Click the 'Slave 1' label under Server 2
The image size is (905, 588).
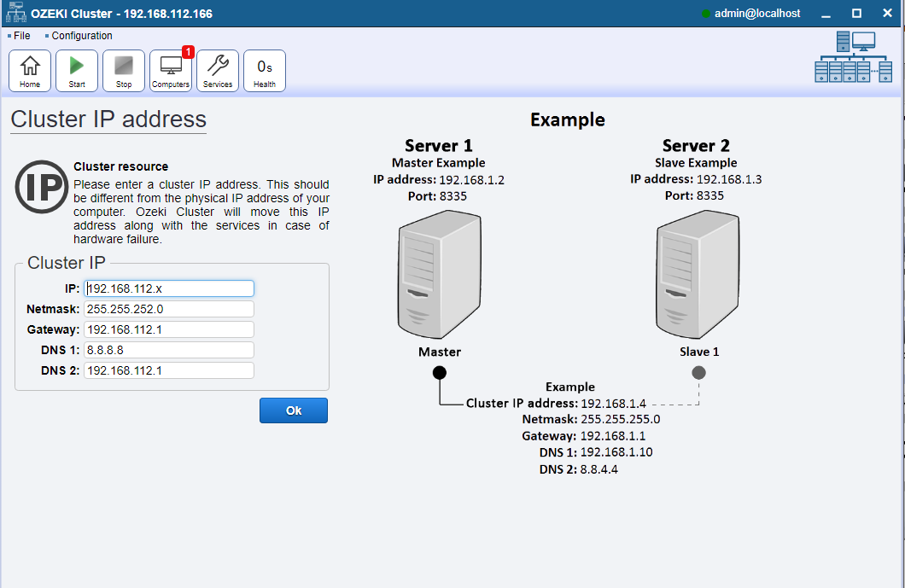coord(699,352)
